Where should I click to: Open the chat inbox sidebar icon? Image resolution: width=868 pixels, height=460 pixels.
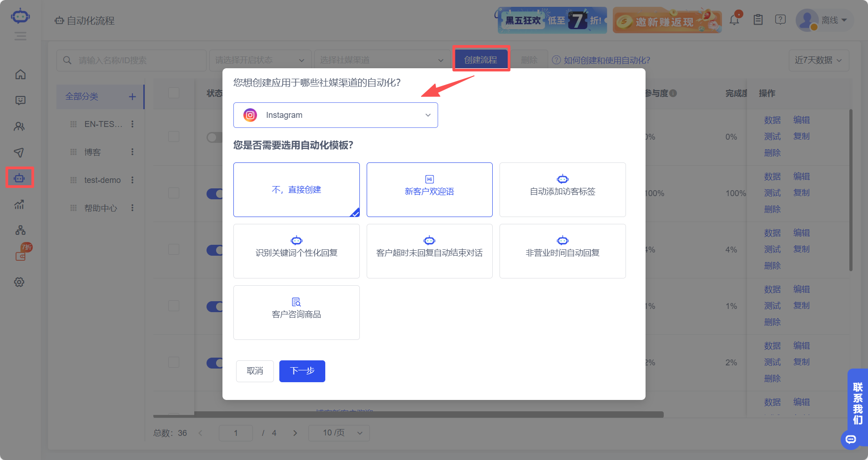coord(20,101)
